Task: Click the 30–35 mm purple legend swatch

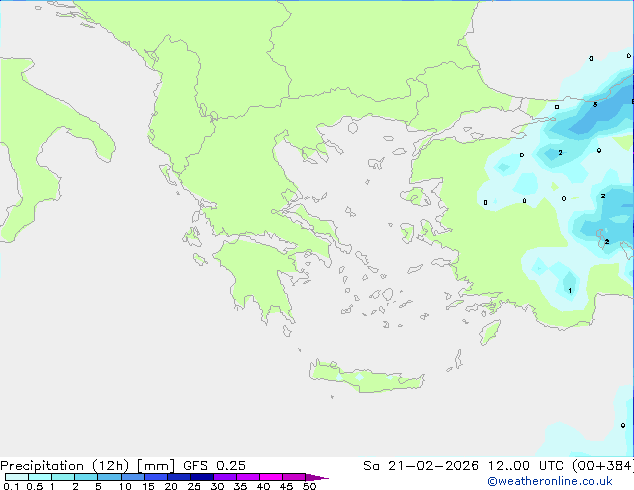Action: tap(225, 477)
